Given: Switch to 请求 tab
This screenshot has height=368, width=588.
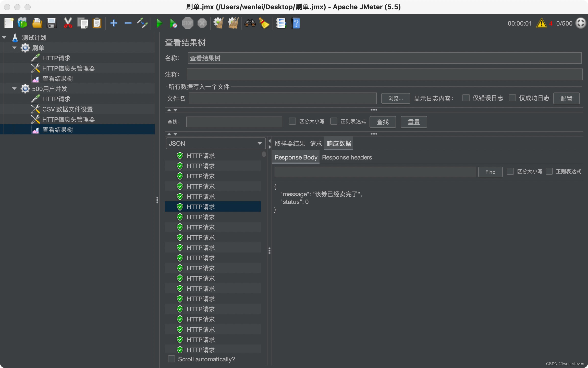Looking at the screenshot, I should pos(316,144).
